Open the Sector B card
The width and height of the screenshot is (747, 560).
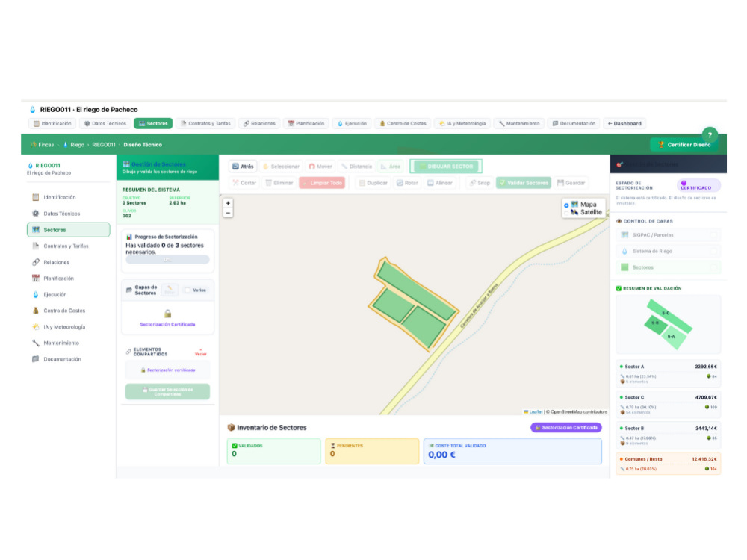click(668, 435)
